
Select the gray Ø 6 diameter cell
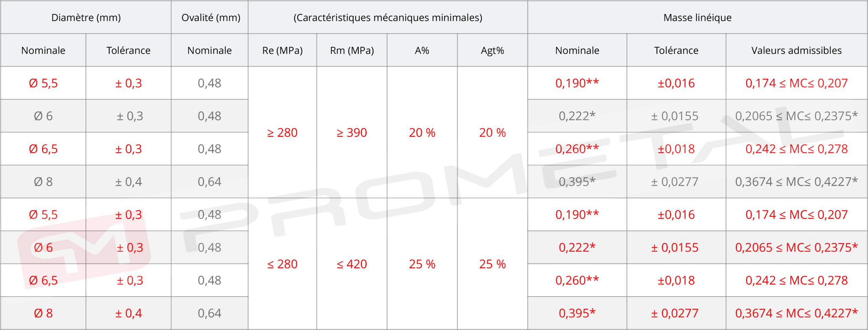pyautogui.click(x=43, y=116)
